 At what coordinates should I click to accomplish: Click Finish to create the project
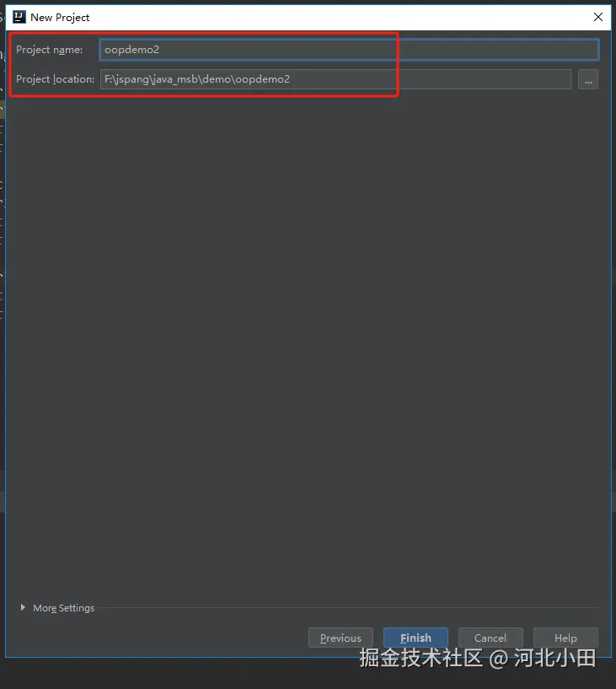tap(415, 638)
